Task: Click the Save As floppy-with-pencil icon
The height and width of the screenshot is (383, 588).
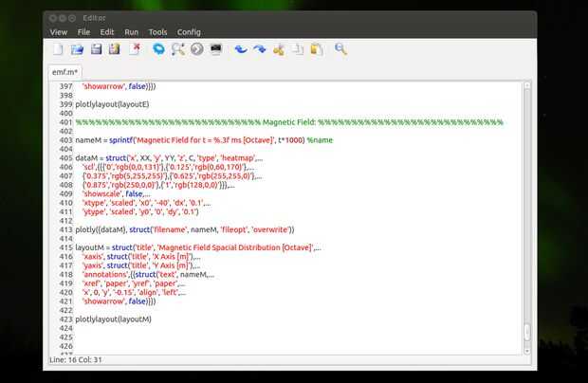Action: click(x=115, y=49)
